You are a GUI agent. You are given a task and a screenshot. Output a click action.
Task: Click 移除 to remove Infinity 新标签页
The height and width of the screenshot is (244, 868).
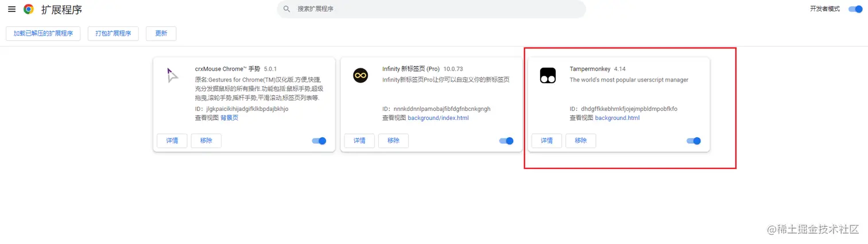click(x=393, y=141)
